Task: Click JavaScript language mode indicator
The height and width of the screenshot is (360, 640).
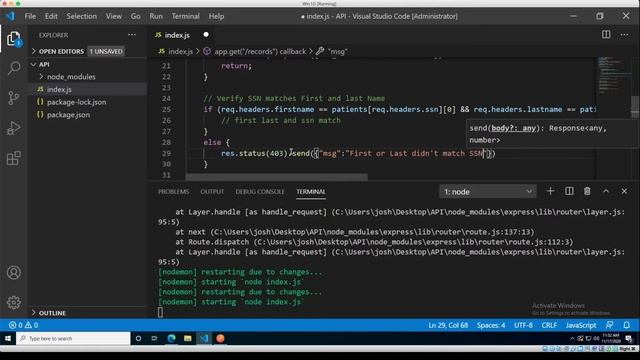Action: pyautogui.click(x=581, y=325)
